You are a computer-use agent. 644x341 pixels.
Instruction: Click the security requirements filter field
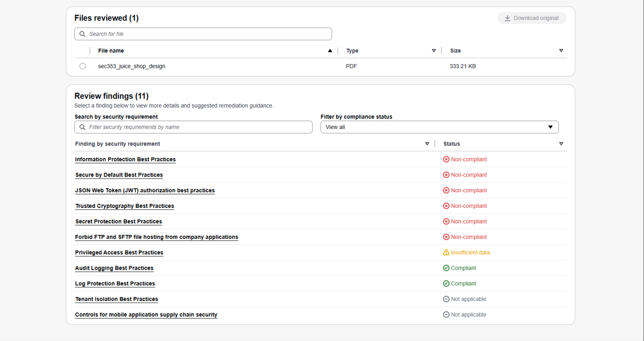(x=193, y=127)
